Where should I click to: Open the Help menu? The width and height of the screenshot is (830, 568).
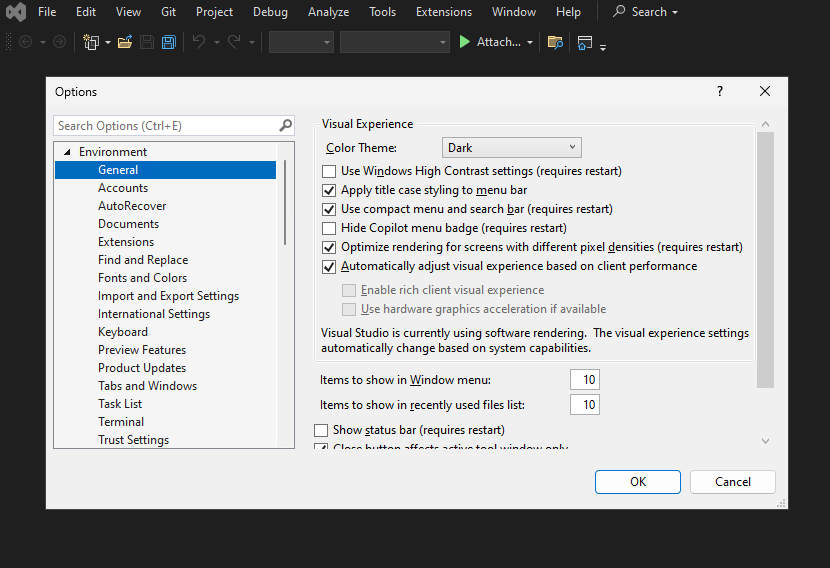coord(568,12)
